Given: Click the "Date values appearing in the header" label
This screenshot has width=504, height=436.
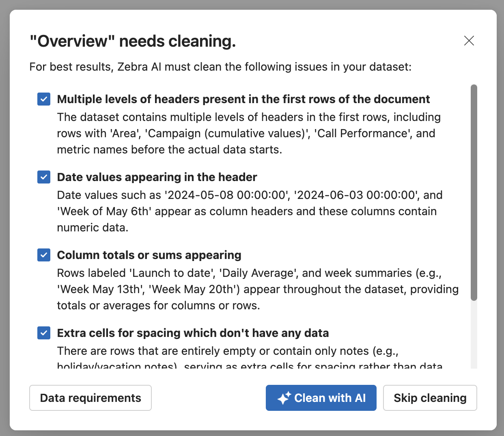Looking at the screenshot, I should click(157, 177).
